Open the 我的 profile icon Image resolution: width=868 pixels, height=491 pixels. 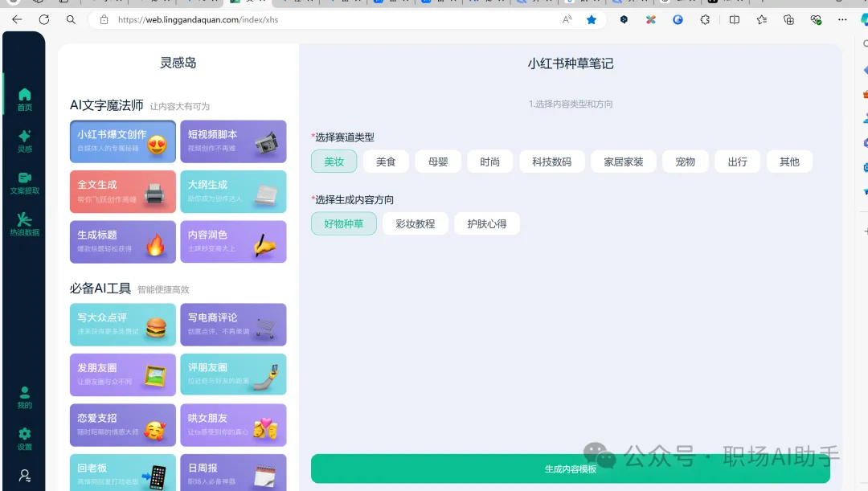tap(23, 394)
